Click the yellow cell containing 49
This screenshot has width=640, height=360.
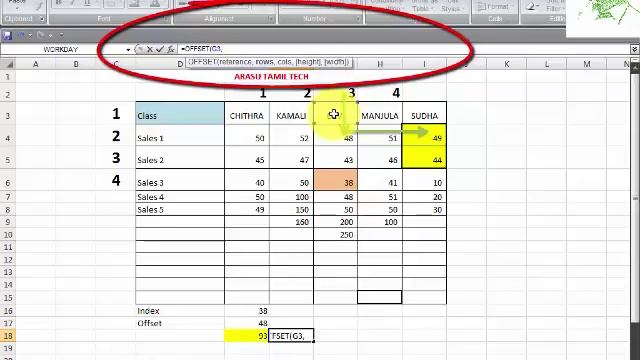(x=424, y=135)
